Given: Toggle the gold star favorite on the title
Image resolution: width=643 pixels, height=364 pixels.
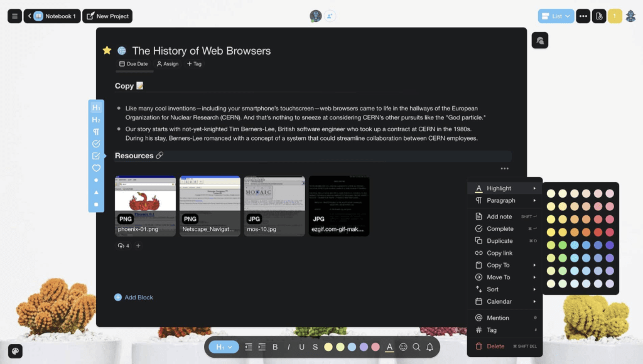Looking at the screenshot, I should pyautogui.click(x=107, y=51).
